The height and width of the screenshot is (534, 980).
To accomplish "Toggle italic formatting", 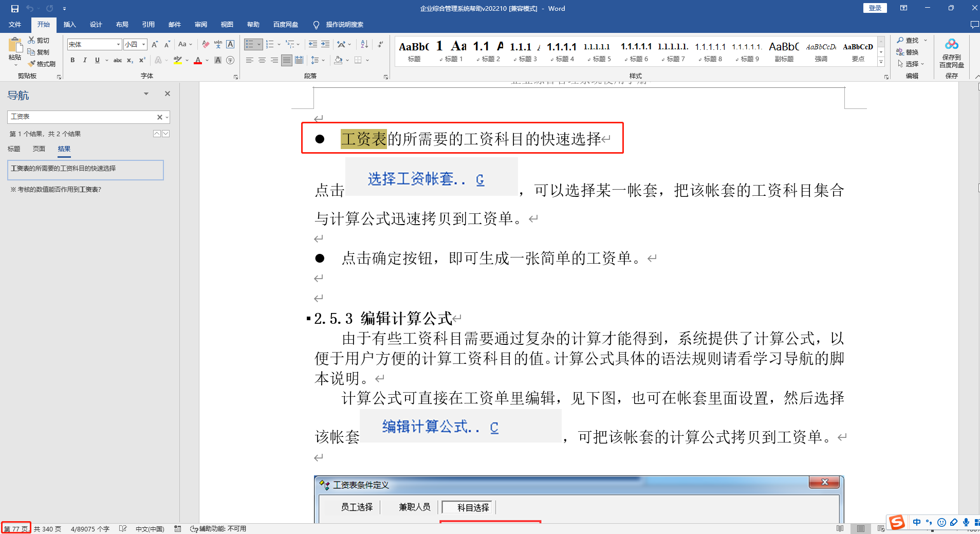I will point(85,60).
